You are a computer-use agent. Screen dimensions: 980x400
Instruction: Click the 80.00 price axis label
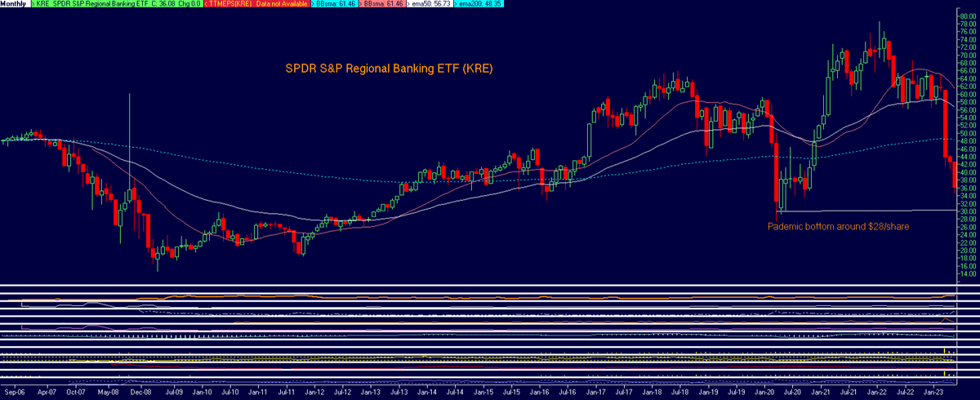pos(968,16)
